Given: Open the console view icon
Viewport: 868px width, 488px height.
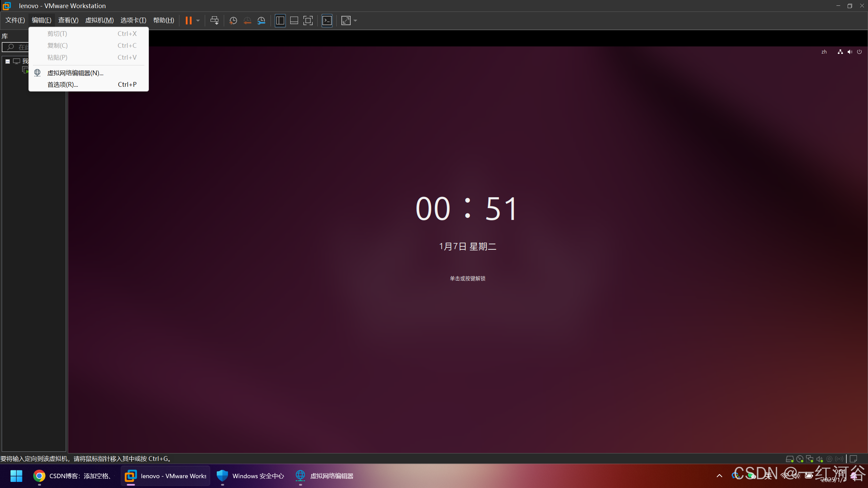Looking at the screenshot, I should point(327,20).
